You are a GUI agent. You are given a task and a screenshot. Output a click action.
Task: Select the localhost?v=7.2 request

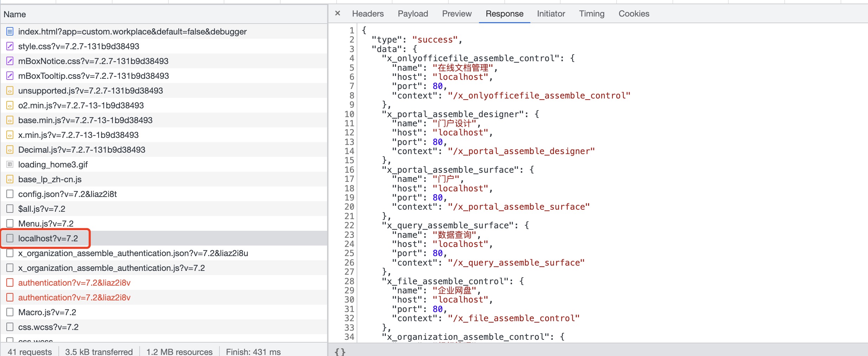click(48, 239)
